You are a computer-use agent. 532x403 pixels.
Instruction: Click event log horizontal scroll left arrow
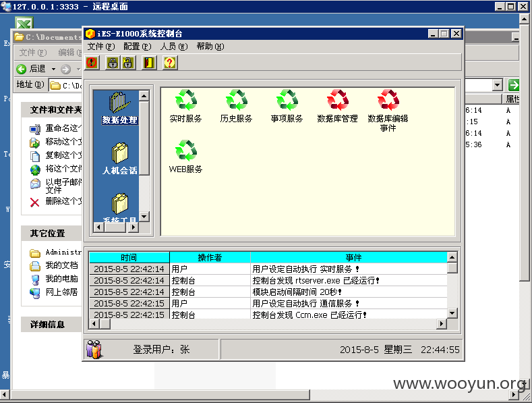pyautogui.click(x=94, y=324)
